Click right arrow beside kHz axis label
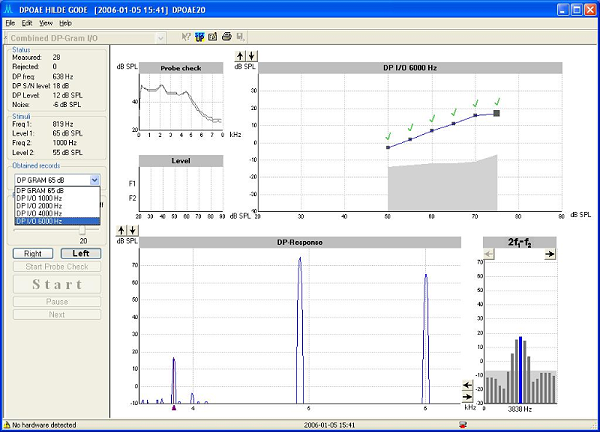The image size is (600, 432). point(467,396)
